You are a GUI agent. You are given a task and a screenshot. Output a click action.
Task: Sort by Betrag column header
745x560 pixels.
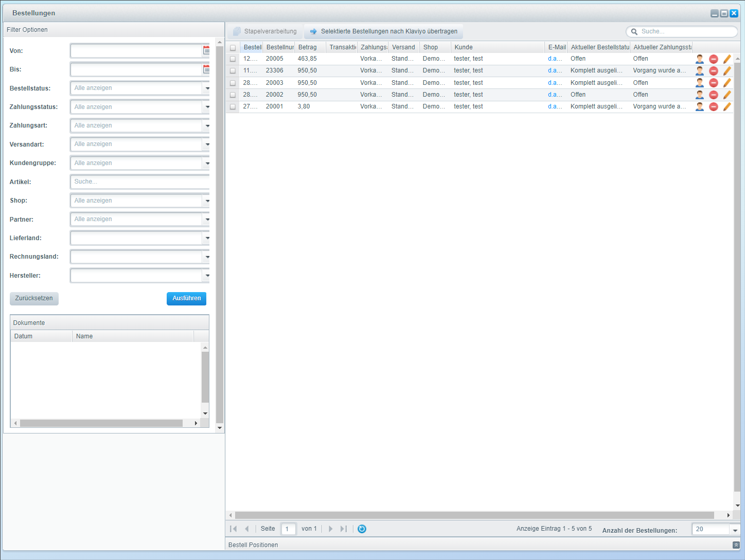310,47
